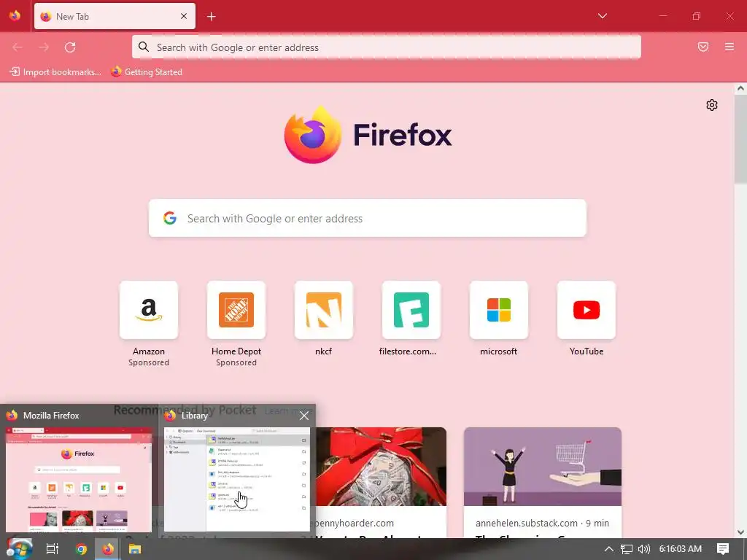Click the vertical scrollbar thumb
Screen dimensions: 747x560
click(740, 139)
